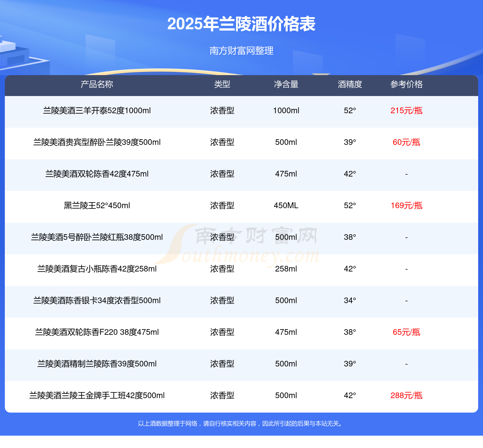Select 兰陵美酒复古小瓶陈香42度258ml product name
This screenshot has height=448, width=483.
tap(97, 269)
